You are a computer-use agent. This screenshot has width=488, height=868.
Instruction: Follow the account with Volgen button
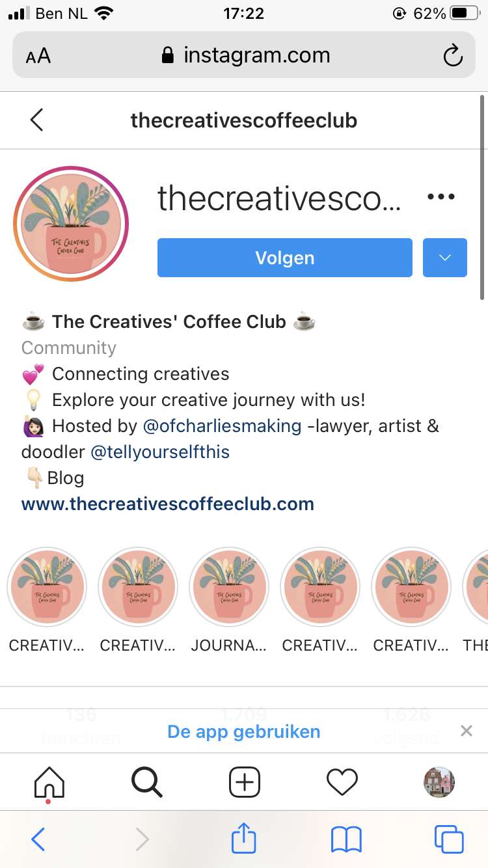coord(285,258)
